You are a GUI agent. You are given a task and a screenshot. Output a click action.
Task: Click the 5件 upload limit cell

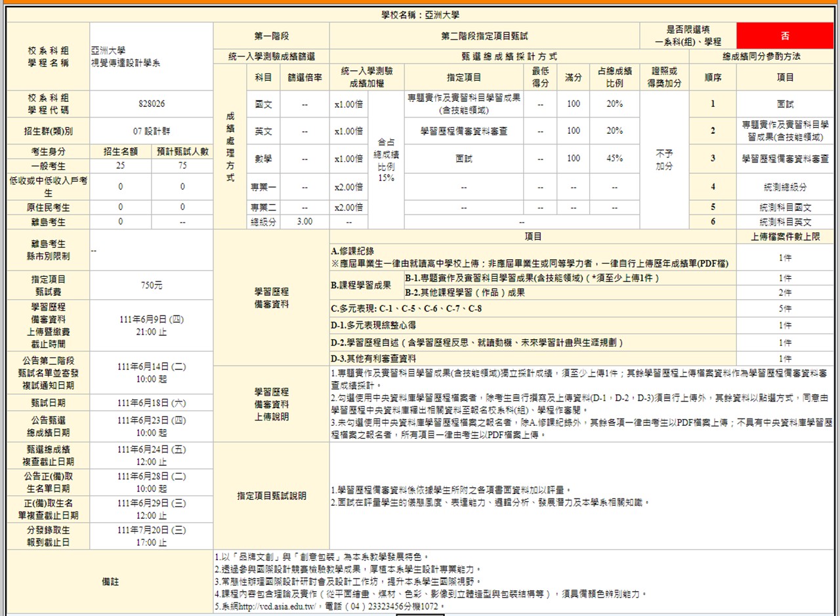click(785, 308)
